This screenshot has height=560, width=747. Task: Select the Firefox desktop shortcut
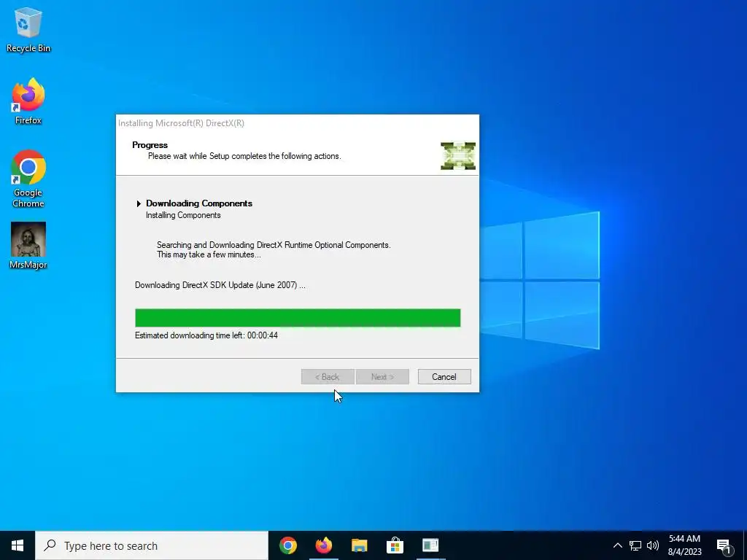point(28,101)
